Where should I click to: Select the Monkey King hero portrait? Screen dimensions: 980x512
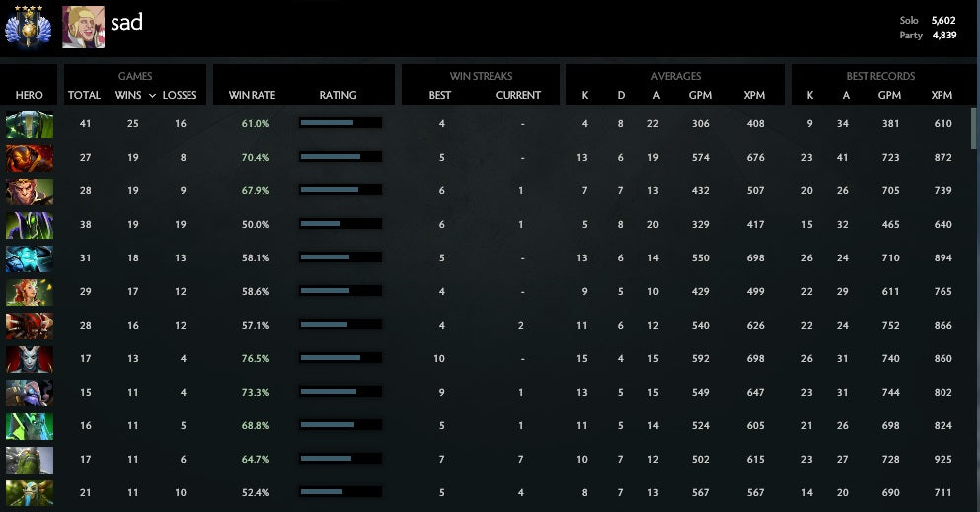(x=29, y=191)
